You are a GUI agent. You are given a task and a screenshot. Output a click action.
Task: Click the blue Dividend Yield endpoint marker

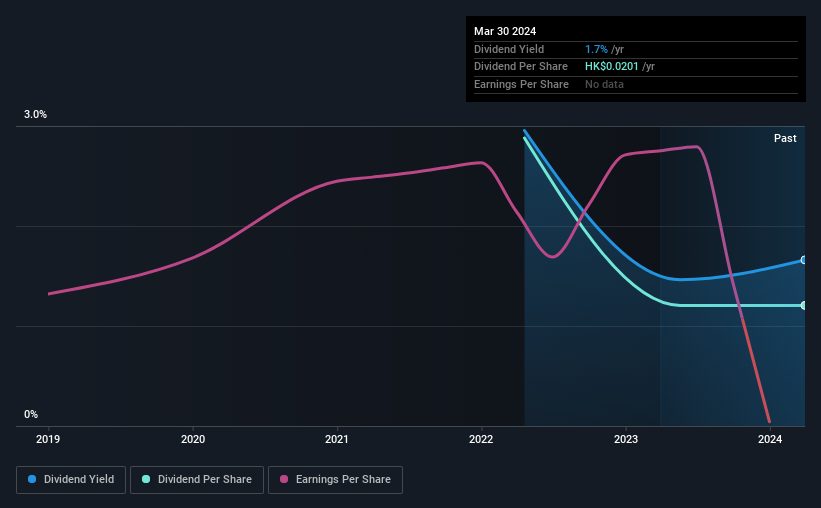[x=803, y=260]
